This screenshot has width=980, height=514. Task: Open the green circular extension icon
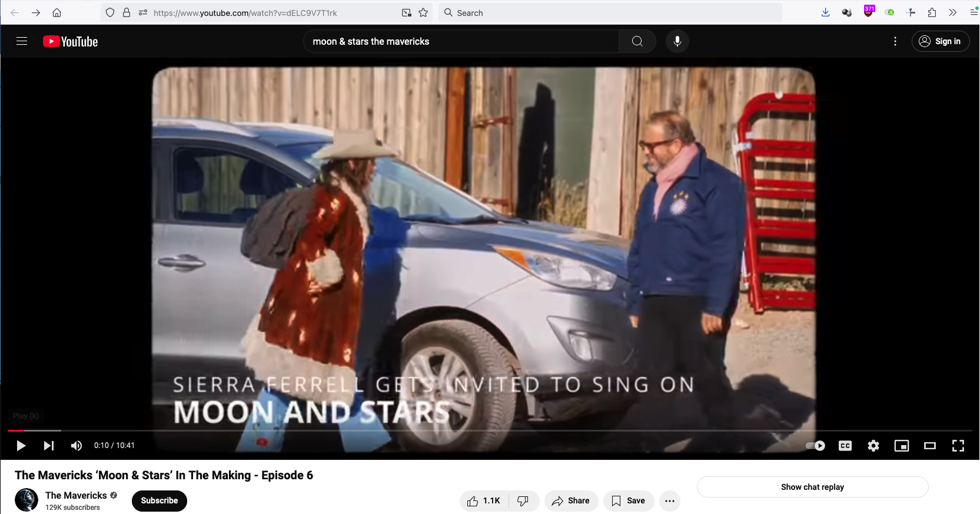pos(890,12)
